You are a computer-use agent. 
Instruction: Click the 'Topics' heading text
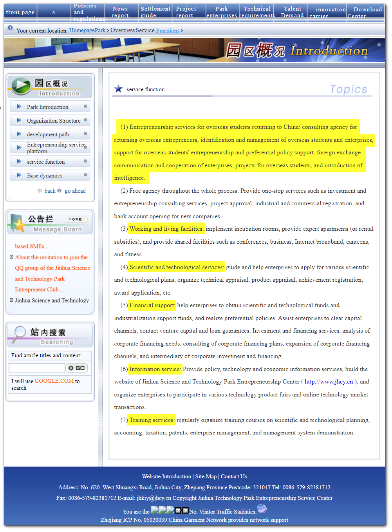point(349,89)
